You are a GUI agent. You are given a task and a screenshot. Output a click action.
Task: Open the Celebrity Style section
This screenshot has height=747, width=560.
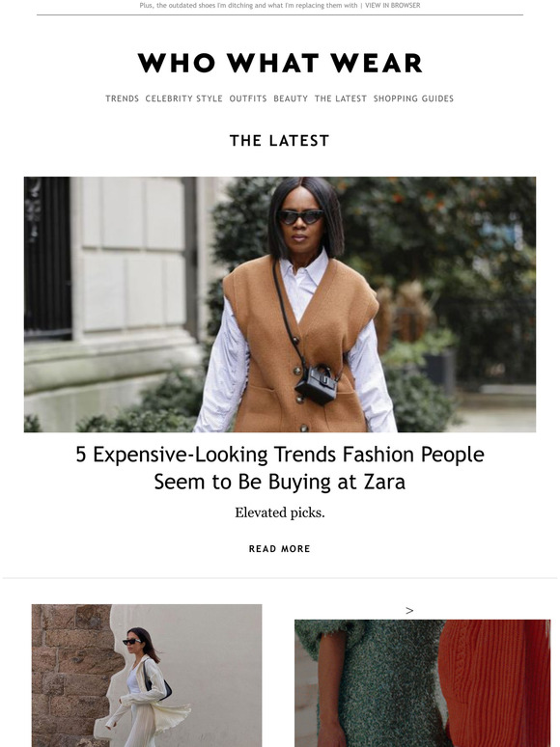pos(184,98)
